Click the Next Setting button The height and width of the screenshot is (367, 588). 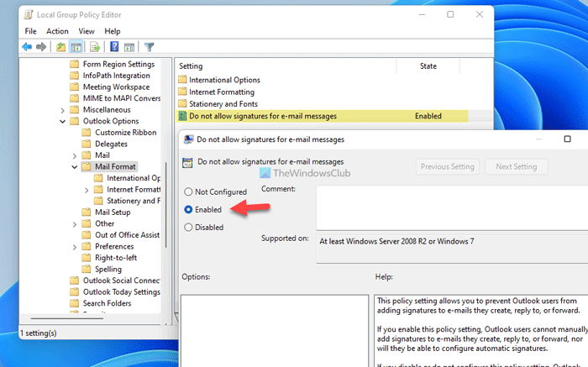click(x=517, y=167)
